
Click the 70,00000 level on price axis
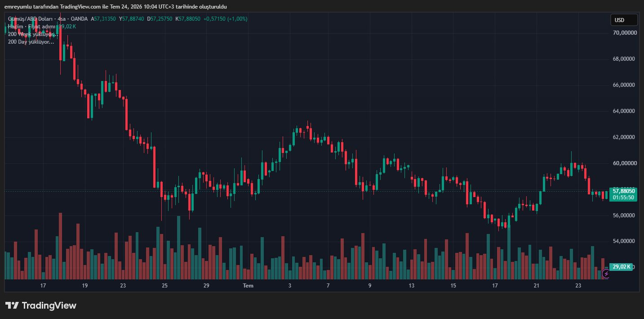tap(625, 33)
